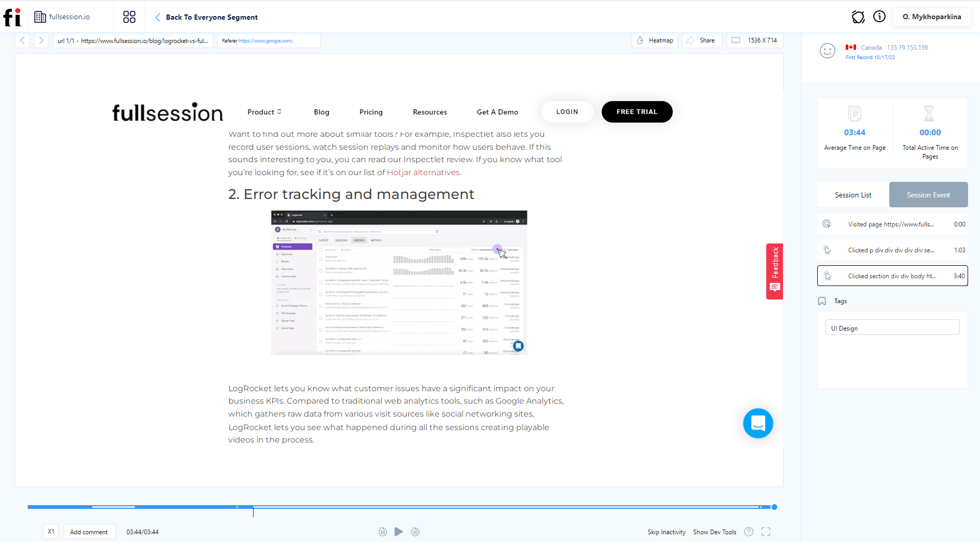Open the Blog menu item

pos(321,112)
